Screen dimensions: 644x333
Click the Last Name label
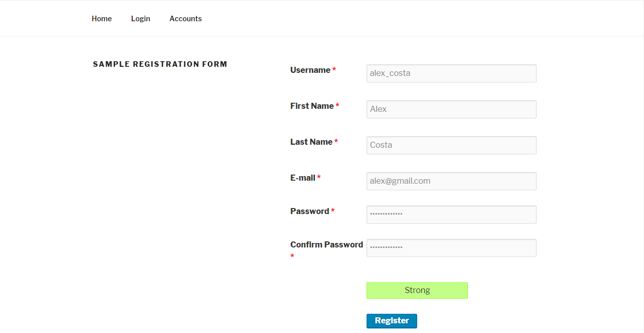coord(311,142)
